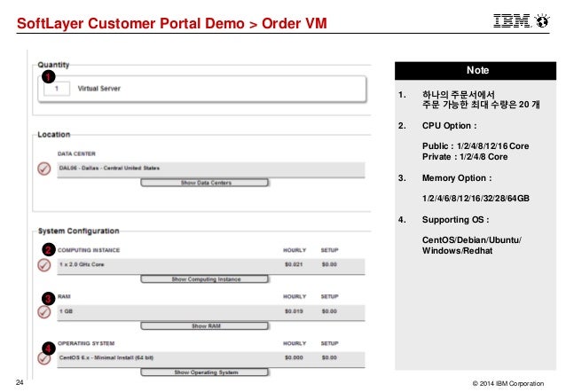This screenshot has width=566, height=392.
Task: Click the Virtual Server quantity input field
Action: click(57, 89)
